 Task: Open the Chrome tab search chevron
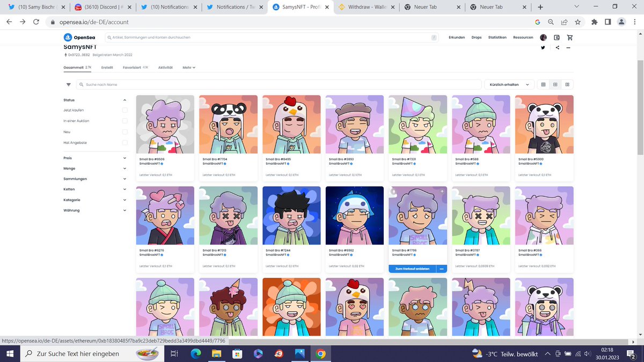coord(576,7)
